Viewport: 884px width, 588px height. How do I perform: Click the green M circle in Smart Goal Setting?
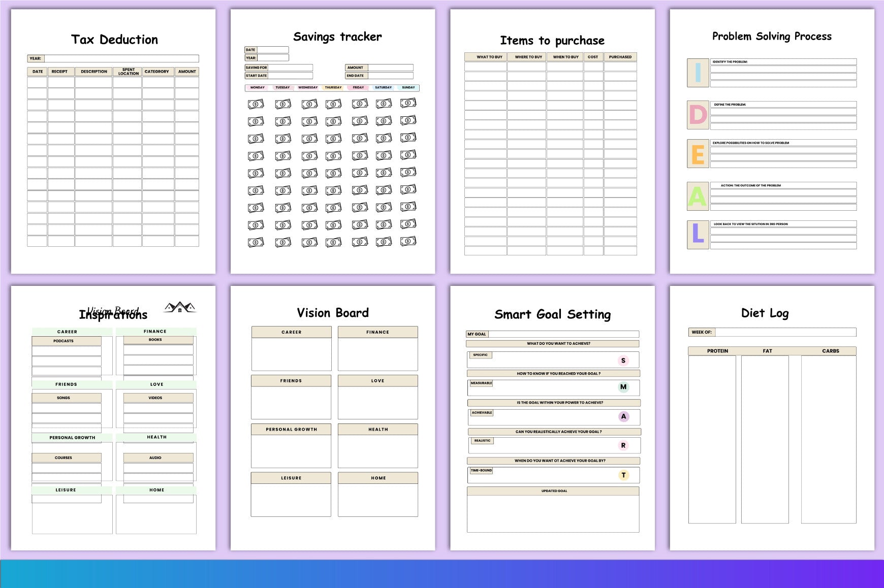(x=623, y=387)
